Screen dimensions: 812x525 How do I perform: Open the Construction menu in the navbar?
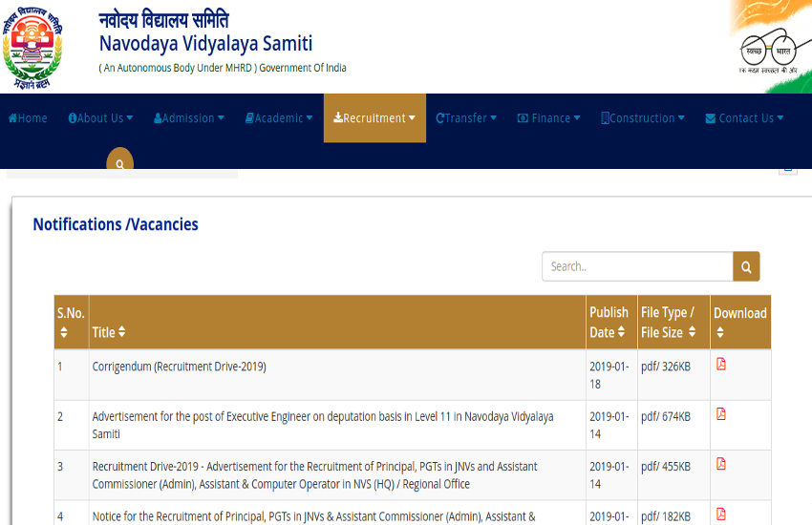(x=643, y=118)
